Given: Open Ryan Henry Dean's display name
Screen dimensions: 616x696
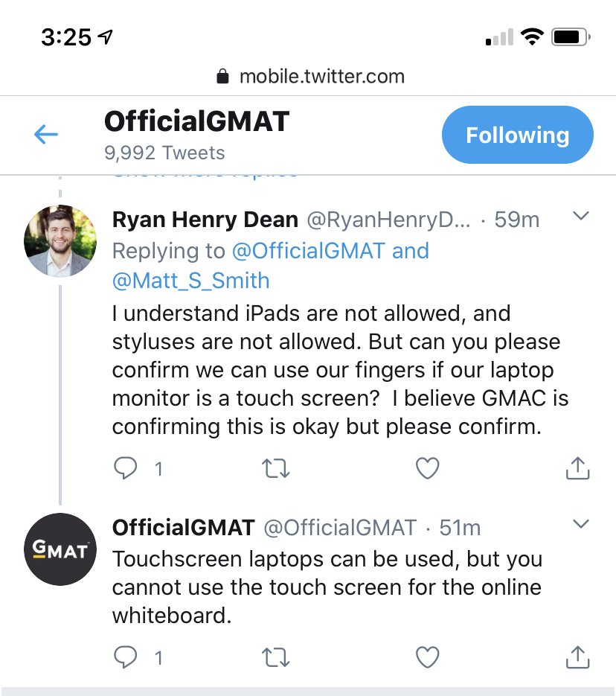Looking at the screenshot, I should (x=205, y=220).
